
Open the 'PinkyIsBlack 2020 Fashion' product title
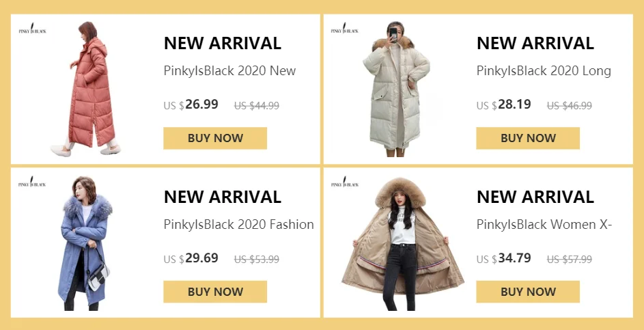(238, 224)
